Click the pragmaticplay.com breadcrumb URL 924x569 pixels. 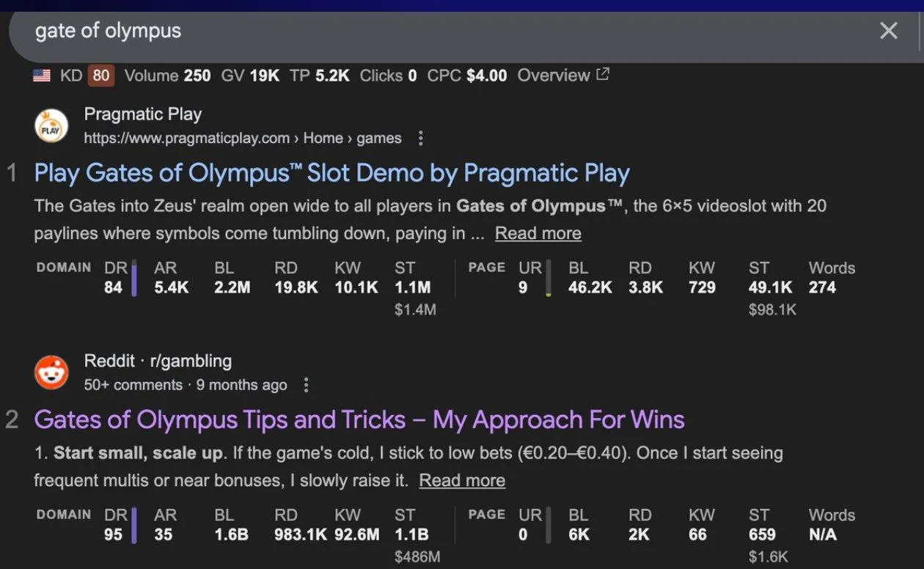(243, 138)
